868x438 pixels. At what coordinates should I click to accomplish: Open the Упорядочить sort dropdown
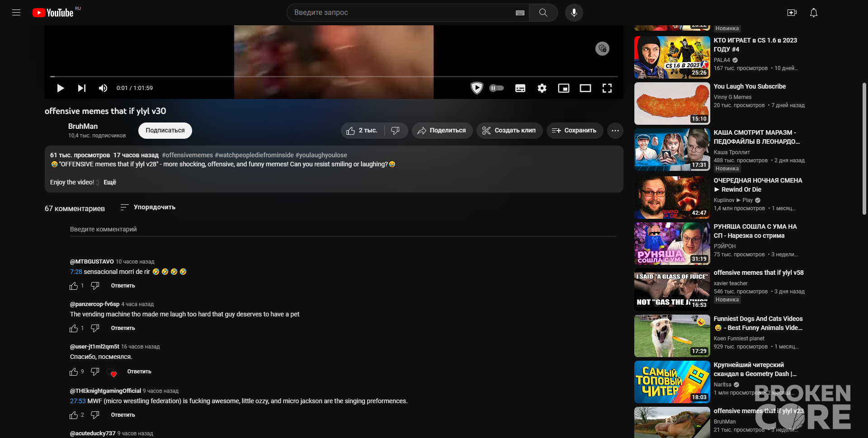[x=148, y=207]
